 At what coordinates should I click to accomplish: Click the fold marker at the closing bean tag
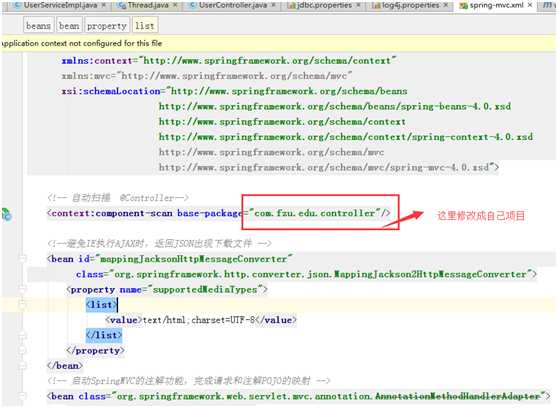coord(22,366)
